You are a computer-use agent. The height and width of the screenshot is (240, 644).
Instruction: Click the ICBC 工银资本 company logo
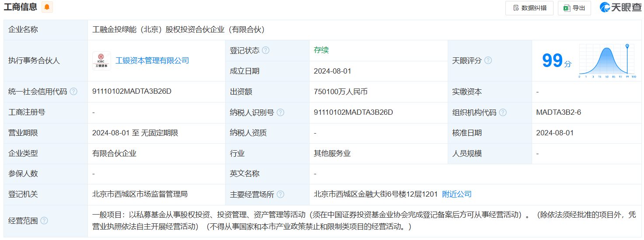pos(101,61)
